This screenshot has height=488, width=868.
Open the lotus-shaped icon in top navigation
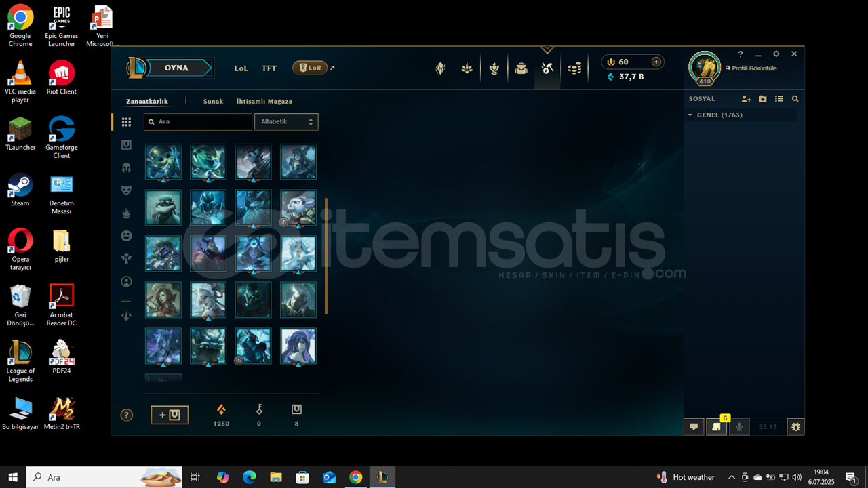pyautogui.click(x=467, y=68)
